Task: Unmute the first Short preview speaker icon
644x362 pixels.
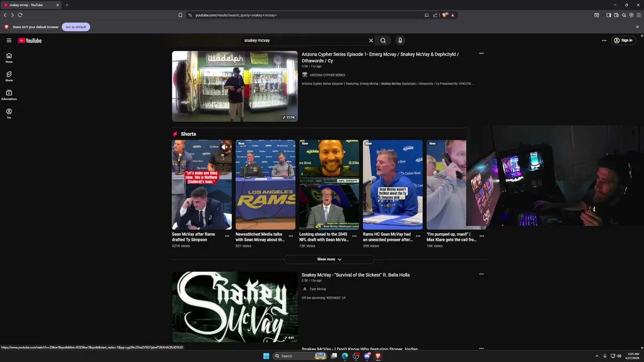Action: [x=225, y=147]
